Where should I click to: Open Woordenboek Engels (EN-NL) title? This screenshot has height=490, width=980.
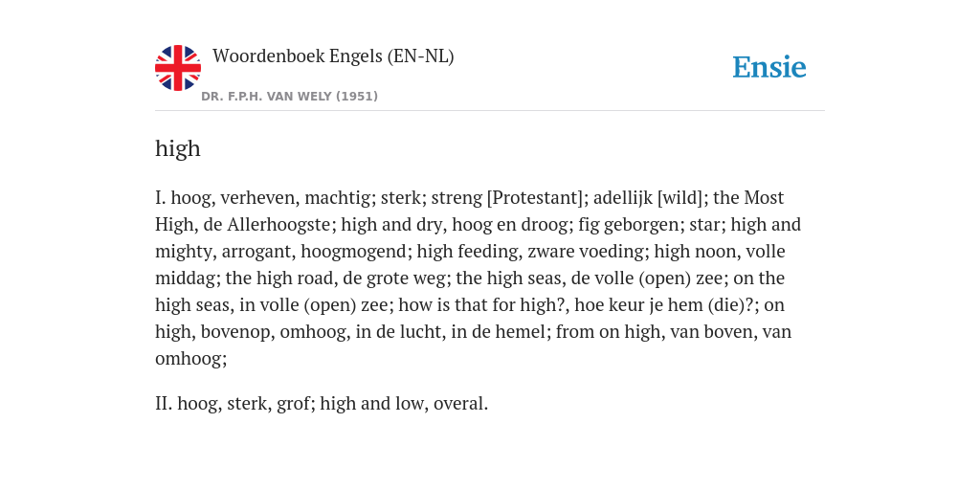tap(333, 56)
